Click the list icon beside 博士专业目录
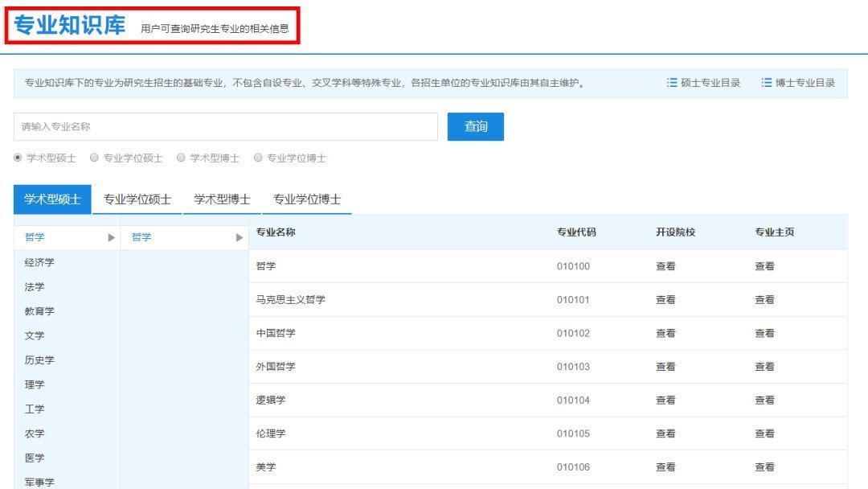 coord(766,82)
